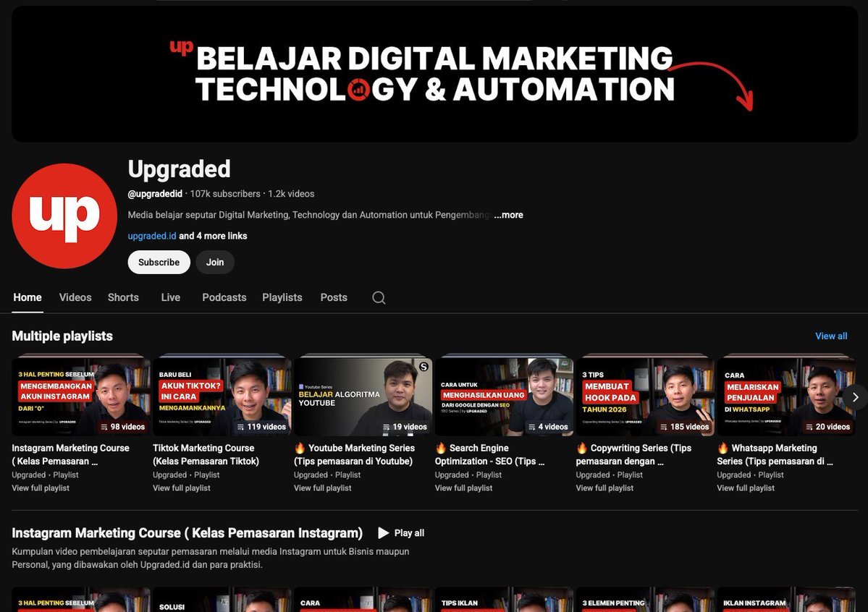This screenshot has height=612, width=868.
Task: Click the red Upgraded channel avatar
Action: point(64,216)
